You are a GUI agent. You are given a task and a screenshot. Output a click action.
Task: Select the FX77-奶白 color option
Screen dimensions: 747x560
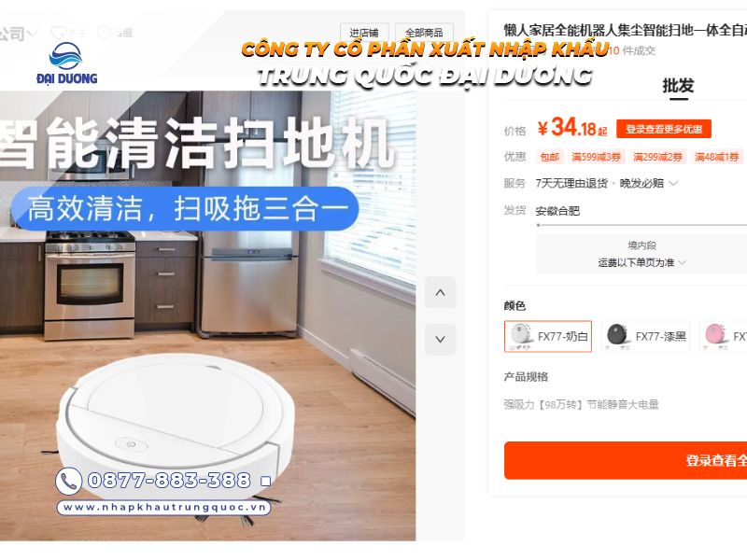(548, 336)
